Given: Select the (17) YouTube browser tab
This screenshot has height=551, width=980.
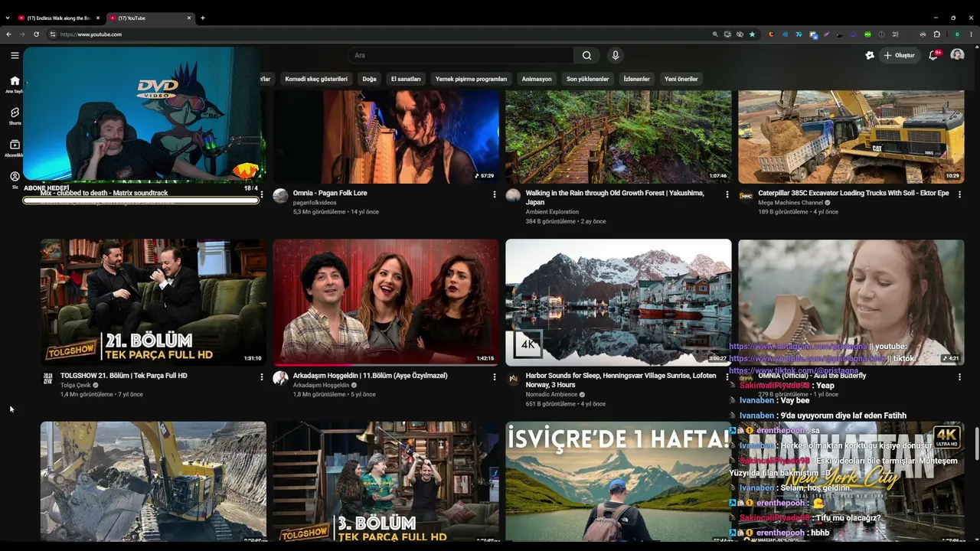Looking at the screenshot, I should [x=150, y=18].
